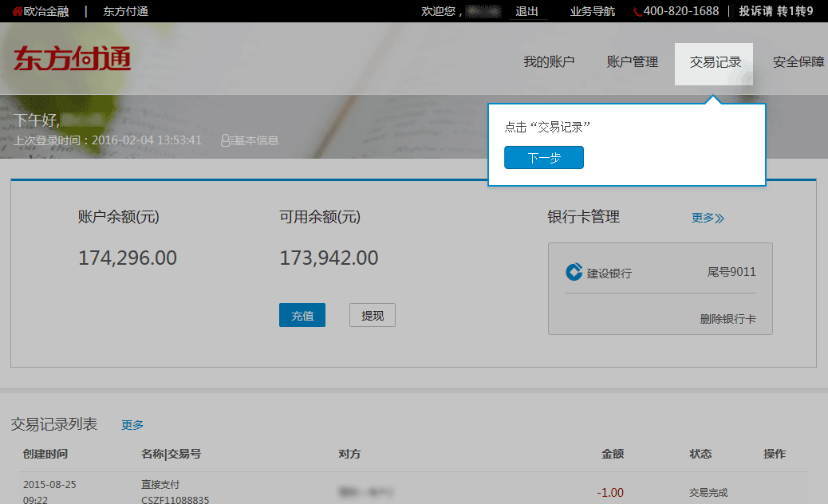This screenshot has height=504, width=828.
Task: Click 充值 recharge button
Action: pyautogui.click(x=302, y=315)
